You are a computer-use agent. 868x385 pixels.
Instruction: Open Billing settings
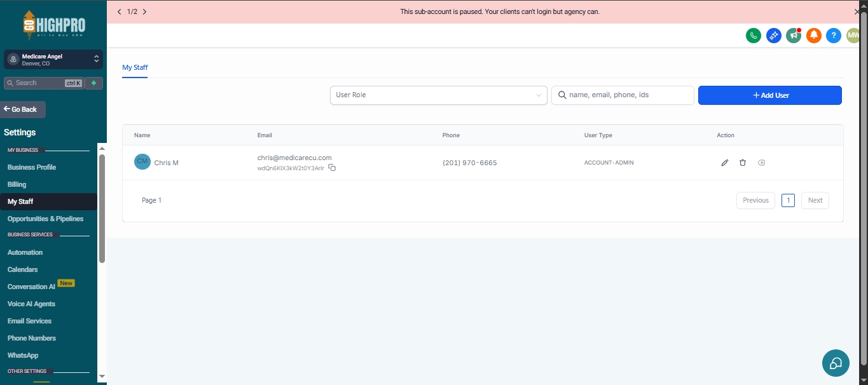(x=17, y=184)
